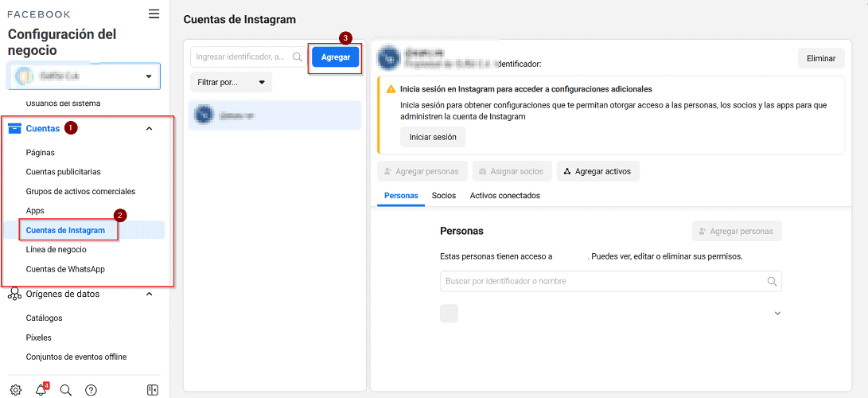
Task: Open the hamburger menu next to Facebook
Action: [154, 14]
